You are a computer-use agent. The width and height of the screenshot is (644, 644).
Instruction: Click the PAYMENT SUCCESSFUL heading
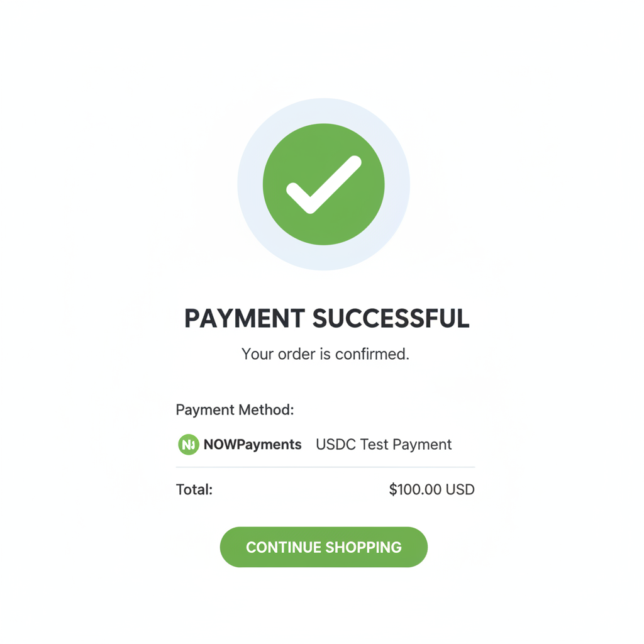coord(325,319)
